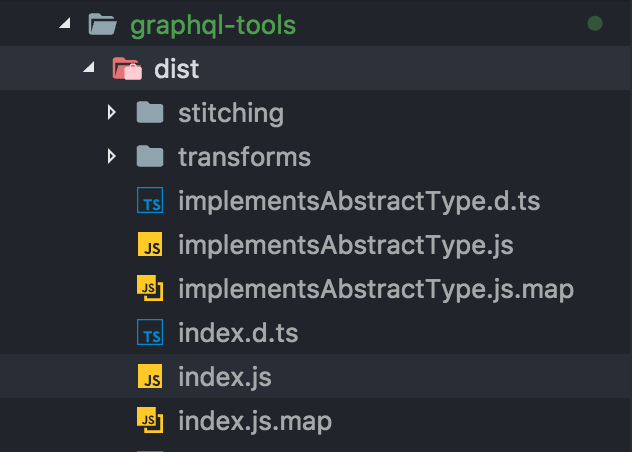
Task: Collapse the graphql-tools folder arrow
Action: point(65,23)
